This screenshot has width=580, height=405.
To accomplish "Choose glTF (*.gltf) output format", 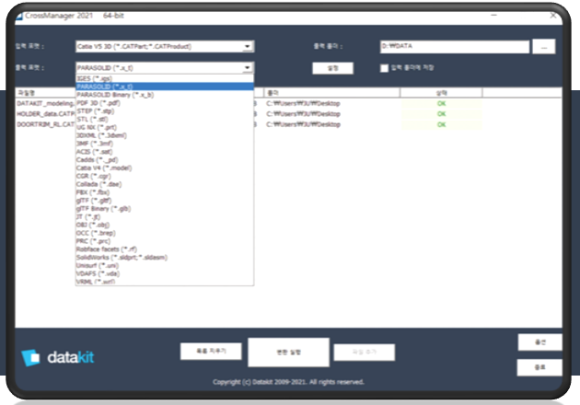I will coord(165,200).
